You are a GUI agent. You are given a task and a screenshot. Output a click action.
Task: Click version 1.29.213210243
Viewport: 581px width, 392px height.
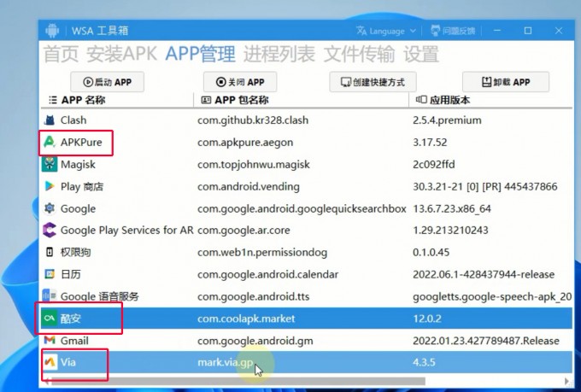click(x=450, y=230)
